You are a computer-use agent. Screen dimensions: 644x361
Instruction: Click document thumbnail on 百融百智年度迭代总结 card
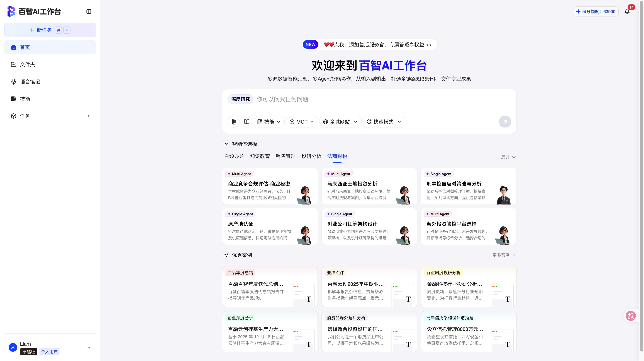(x=303, y=295)
